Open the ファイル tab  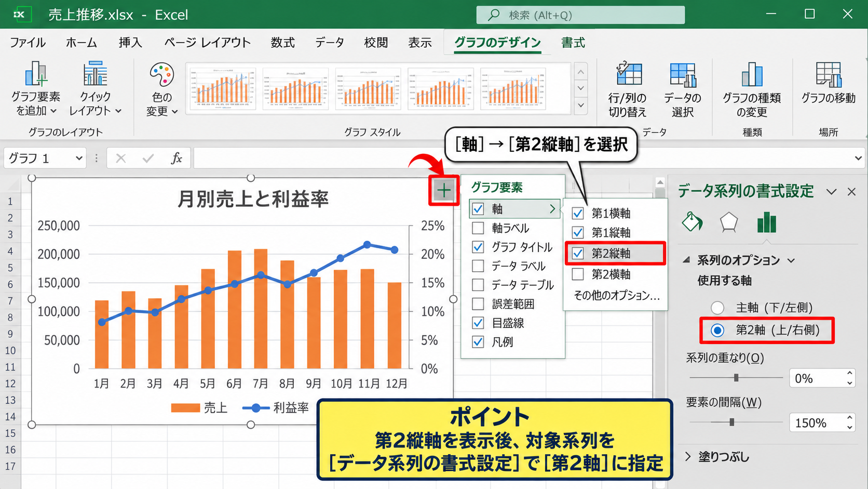click(x=28, y=43)
